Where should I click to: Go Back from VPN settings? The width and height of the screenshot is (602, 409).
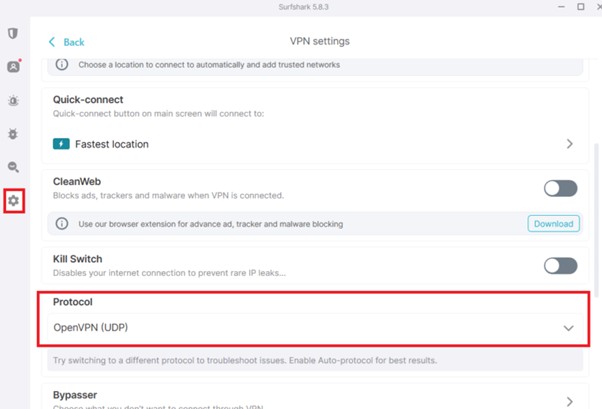[x=67, y=42]
